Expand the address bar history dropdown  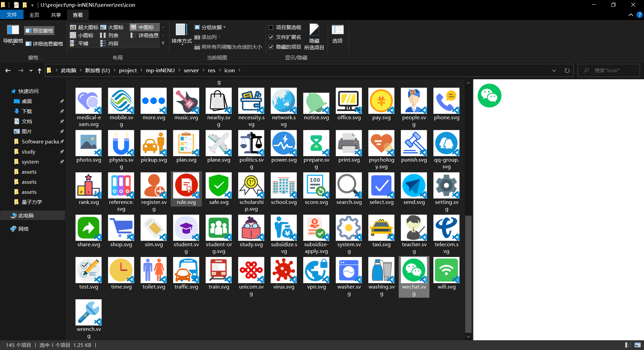click(x=554, y=71)
